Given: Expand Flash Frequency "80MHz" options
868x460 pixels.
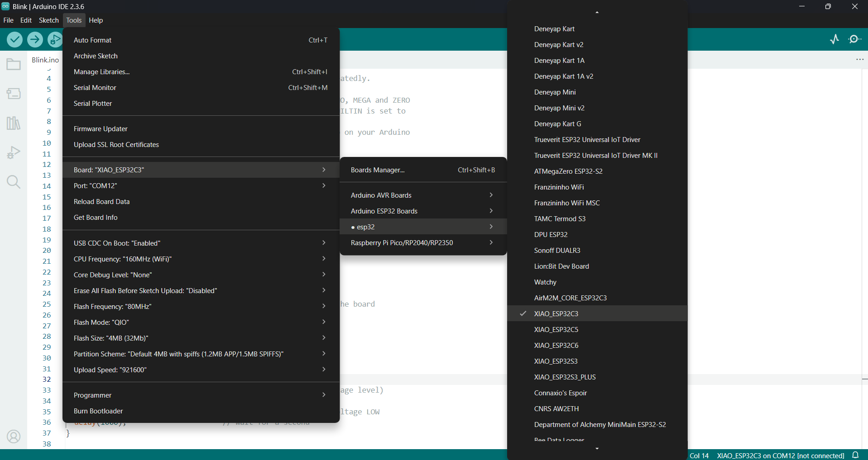Looking at the screenshot, I should tap(201, 306).
